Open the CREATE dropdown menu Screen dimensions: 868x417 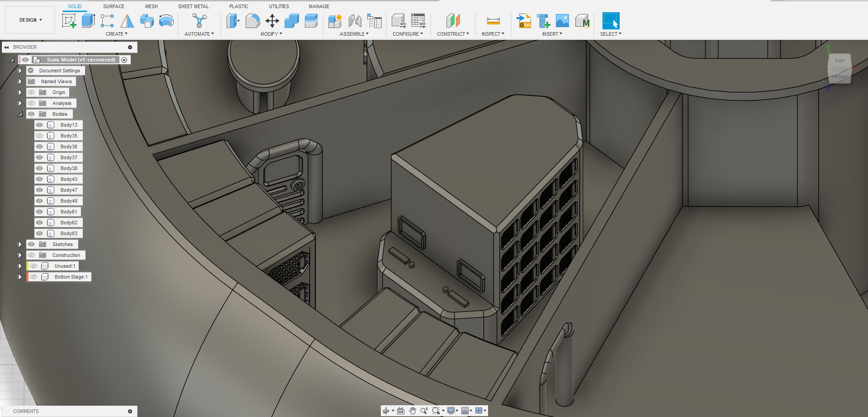117,34
